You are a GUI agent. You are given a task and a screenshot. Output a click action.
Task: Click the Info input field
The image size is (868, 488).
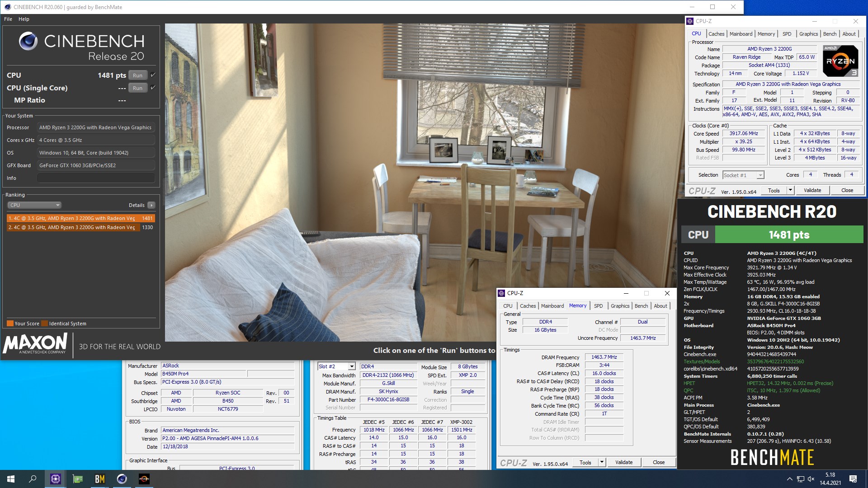(96, 178)
